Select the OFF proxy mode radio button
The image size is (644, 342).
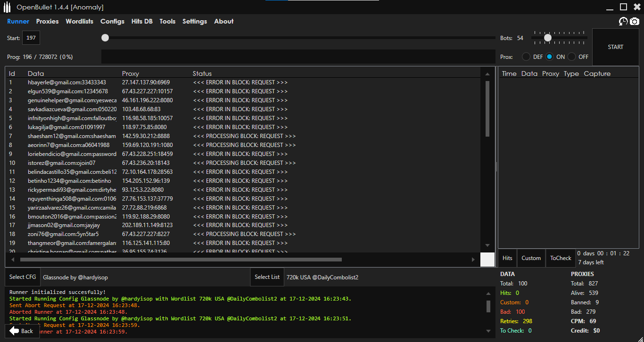coord(572,57)
